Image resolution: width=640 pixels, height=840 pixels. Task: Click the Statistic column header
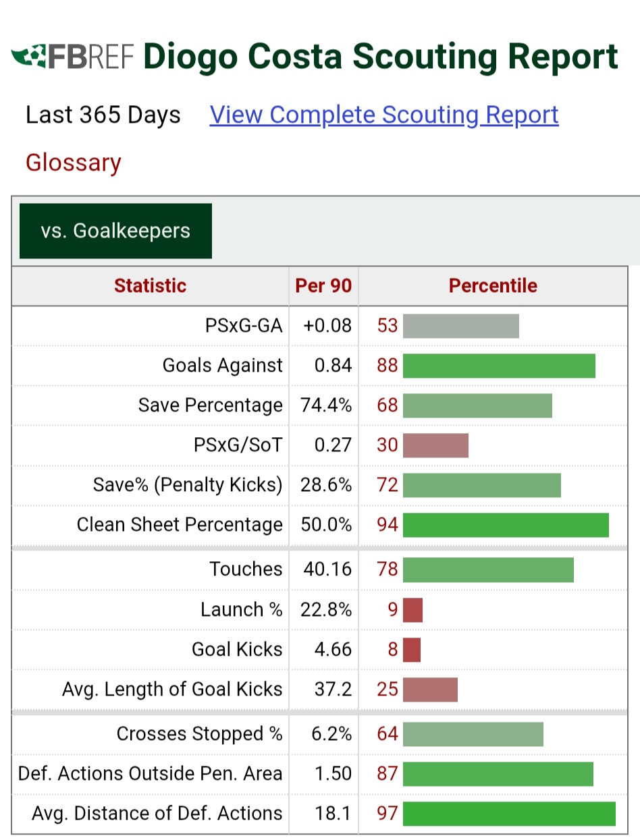coord(151,285)
